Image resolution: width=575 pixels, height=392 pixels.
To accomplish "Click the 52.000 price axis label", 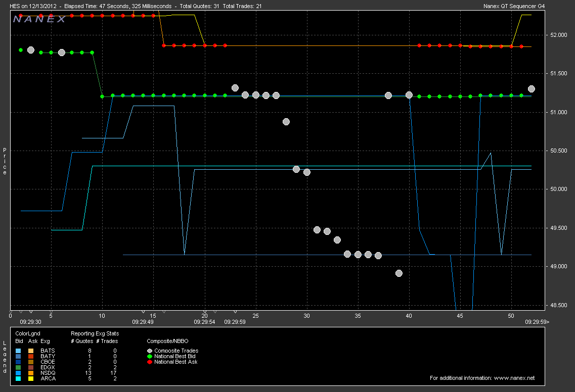I will pyautogui.click(x=557, y=35).
